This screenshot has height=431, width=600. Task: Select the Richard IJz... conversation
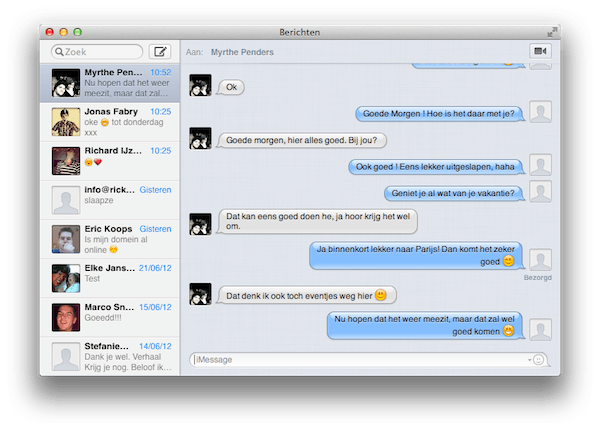tap(110, 161)
